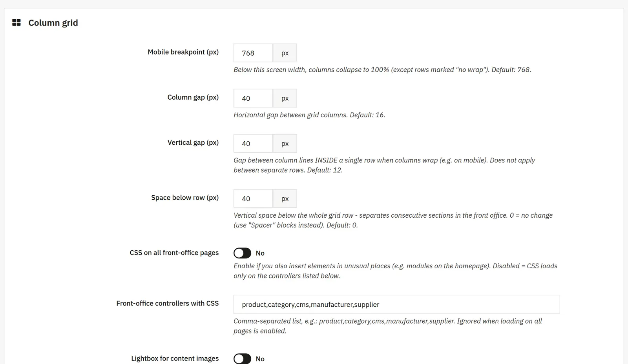The width and height of the screenshot is (628, 364).
Task: Click px suffix beside Mobile breakpoint
Action: tap(285, 53)
